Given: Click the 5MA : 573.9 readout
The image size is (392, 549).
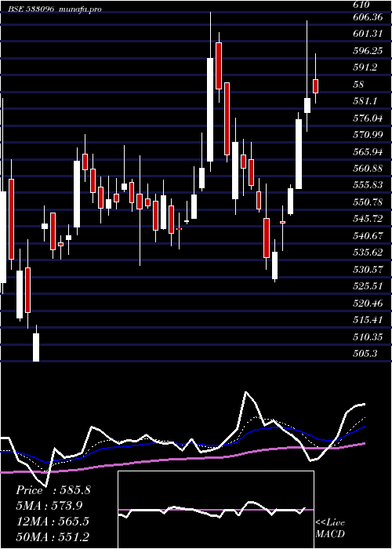Looking at the screenshot, I should [51, 506].
